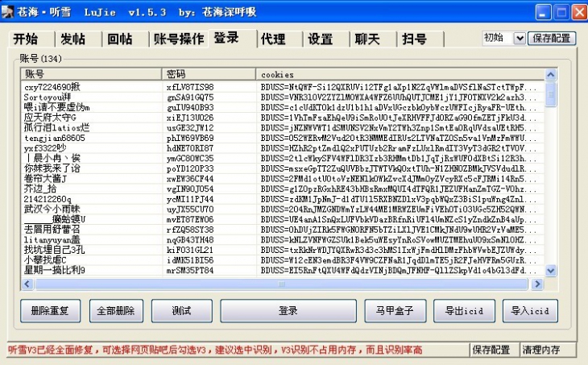Click the cookies column header
This screenshot has height=365, width=588.
[401, 74]
